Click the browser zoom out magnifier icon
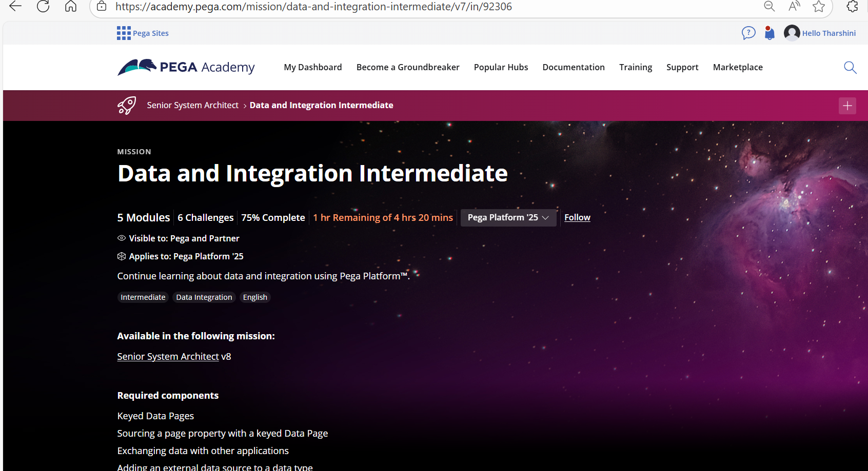868x471 pixels. 769,7
